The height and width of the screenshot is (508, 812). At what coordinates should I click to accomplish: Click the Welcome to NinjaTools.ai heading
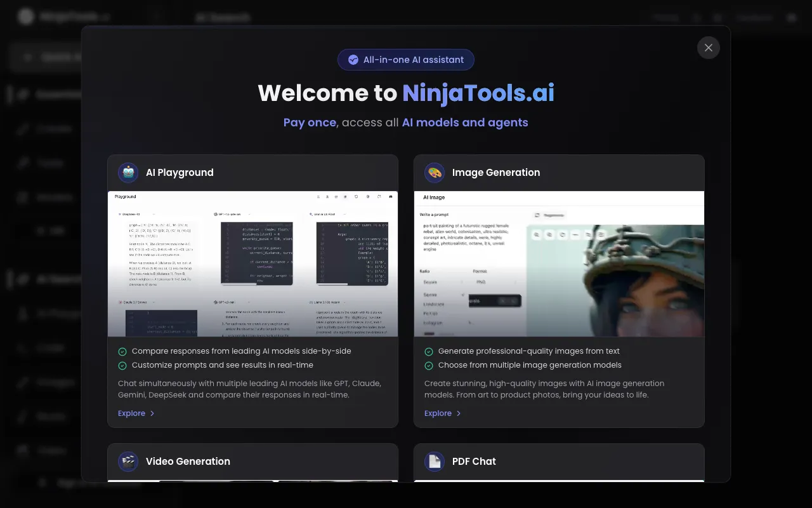tap(406, 93)
